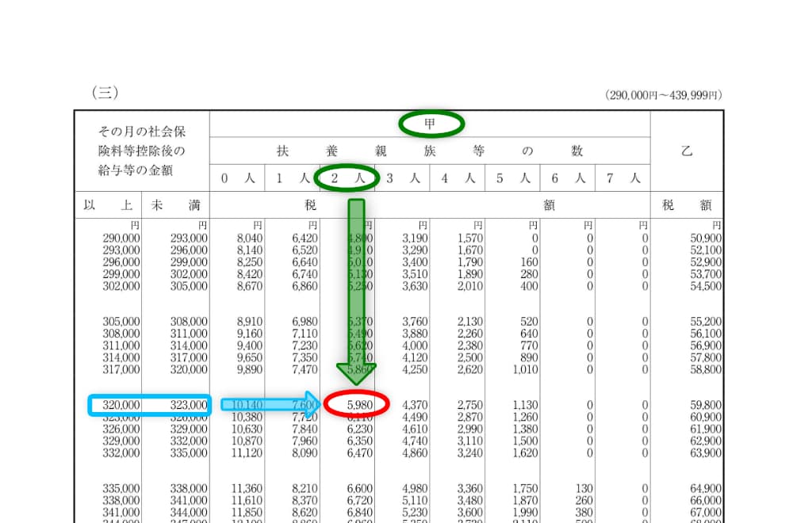Click the 11,850 tax amount cell
Image resolution: width=812 pixels, height=523 pixels.
pyautogui.click(x=247, y=512)
